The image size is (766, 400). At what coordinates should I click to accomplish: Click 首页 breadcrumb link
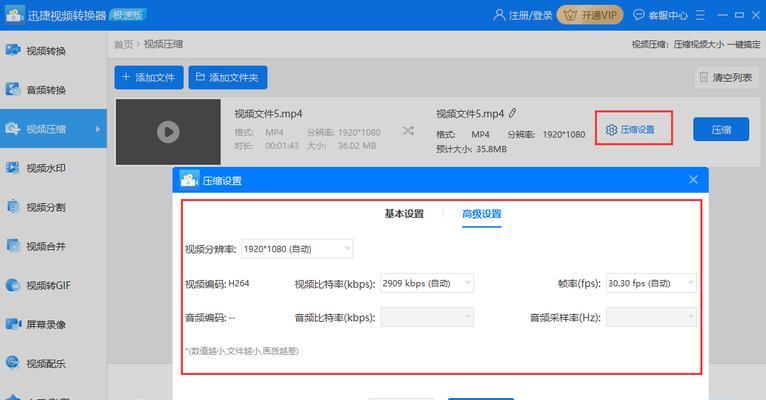tap(124, 44)
